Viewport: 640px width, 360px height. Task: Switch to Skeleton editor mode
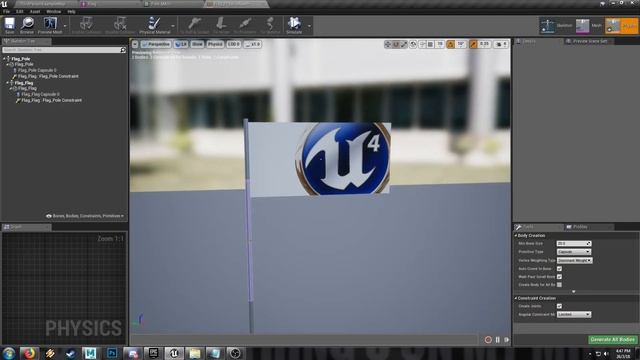[556, 26]
